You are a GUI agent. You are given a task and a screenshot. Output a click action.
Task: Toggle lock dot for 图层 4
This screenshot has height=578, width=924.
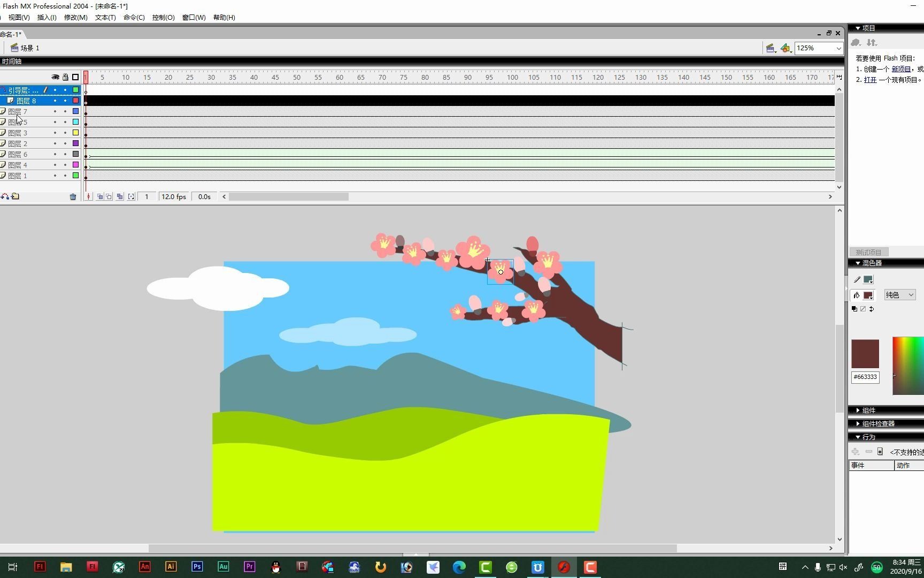click(x=65, y=165)
